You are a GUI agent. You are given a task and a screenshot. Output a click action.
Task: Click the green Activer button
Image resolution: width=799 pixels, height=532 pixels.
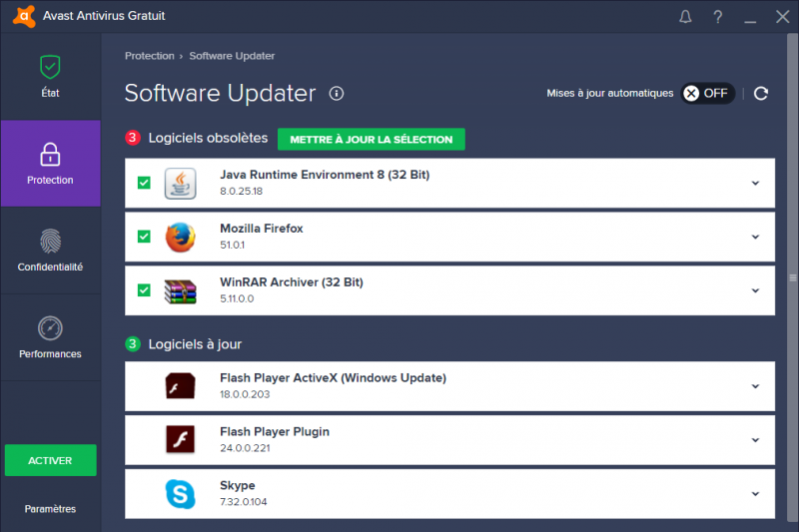coord(50,460)
